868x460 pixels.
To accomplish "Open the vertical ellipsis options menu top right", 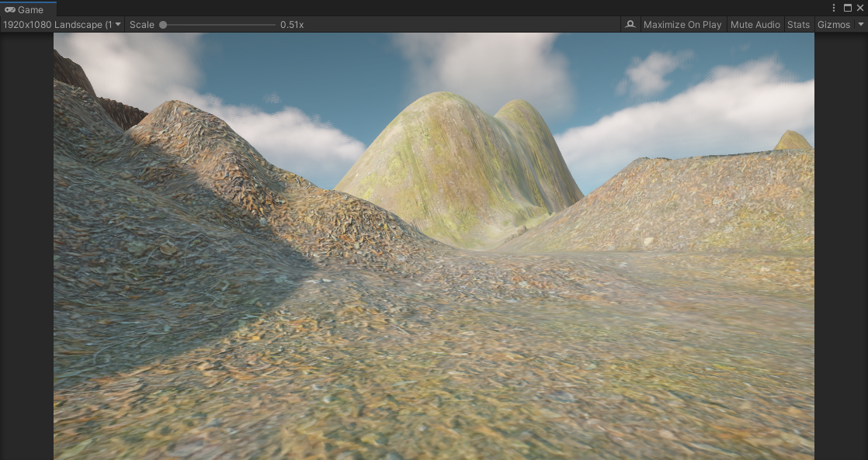I will (x=834, y=8).
